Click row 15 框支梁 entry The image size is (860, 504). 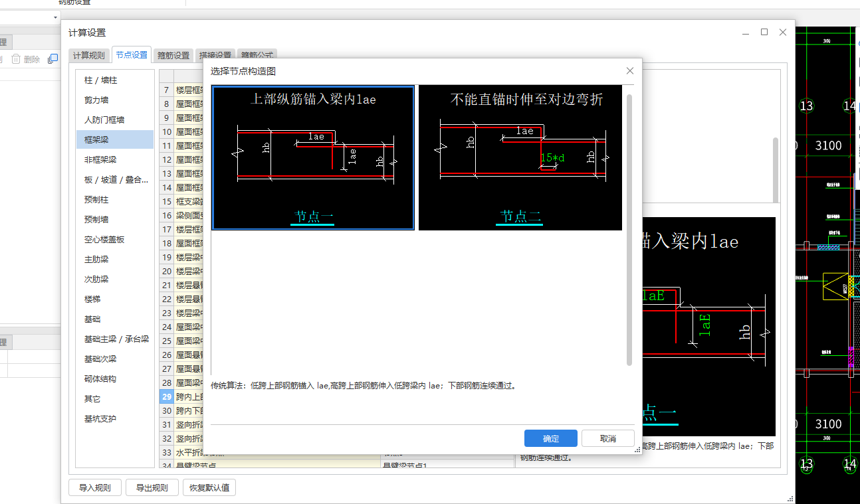point(189,201)
